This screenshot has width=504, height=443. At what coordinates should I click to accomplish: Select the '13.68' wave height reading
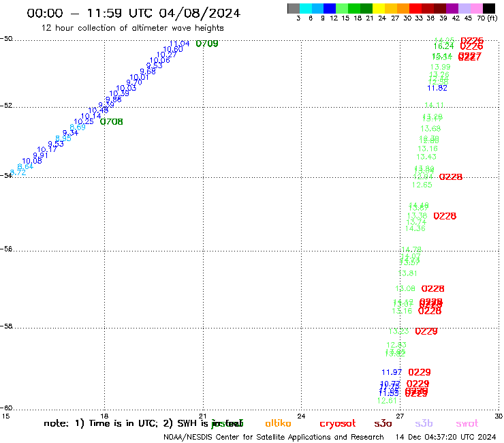430,129
